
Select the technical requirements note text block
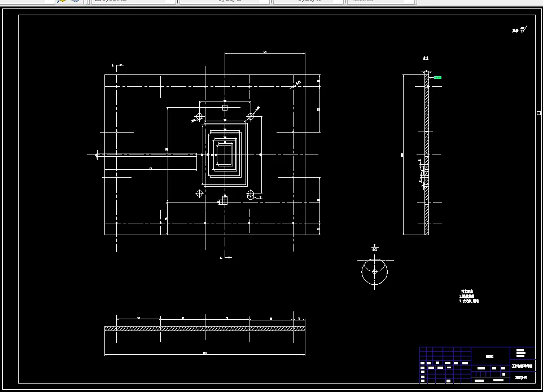pos(469,297)
